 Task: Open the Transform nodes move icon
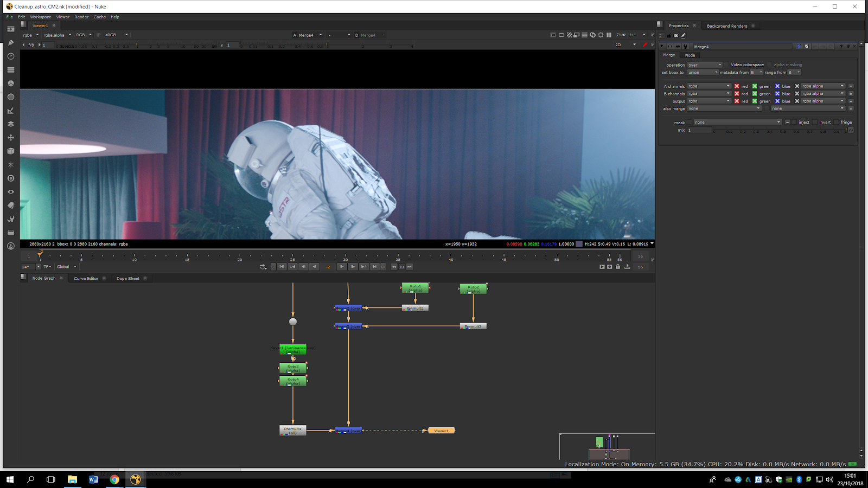pos(11,138)
